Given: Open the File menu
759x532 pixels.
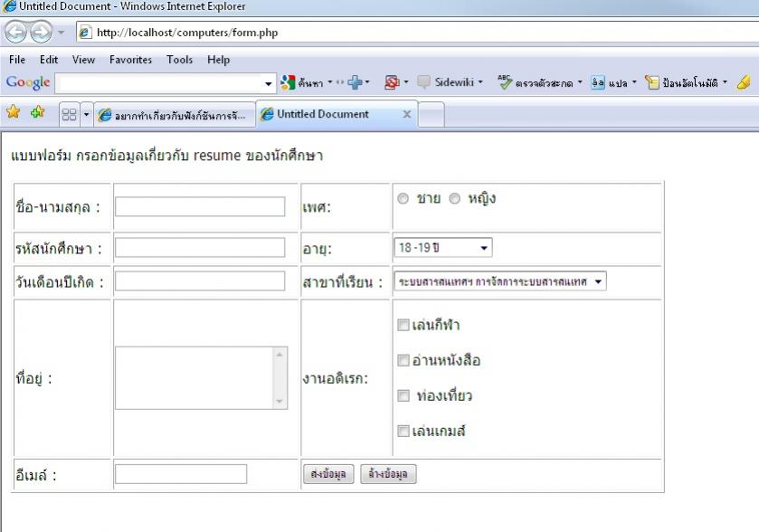Looking at the screenshot, I should coord(17,60).
